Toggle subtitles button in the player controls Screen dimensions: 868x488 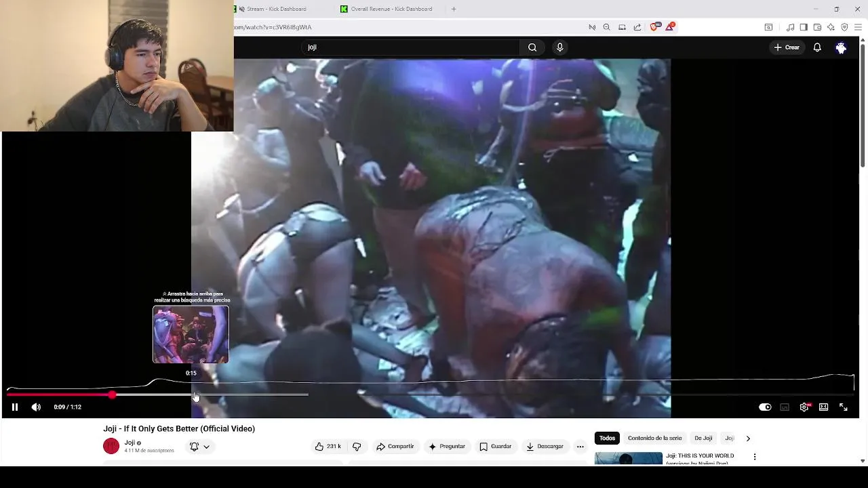(x=785, y=407)
